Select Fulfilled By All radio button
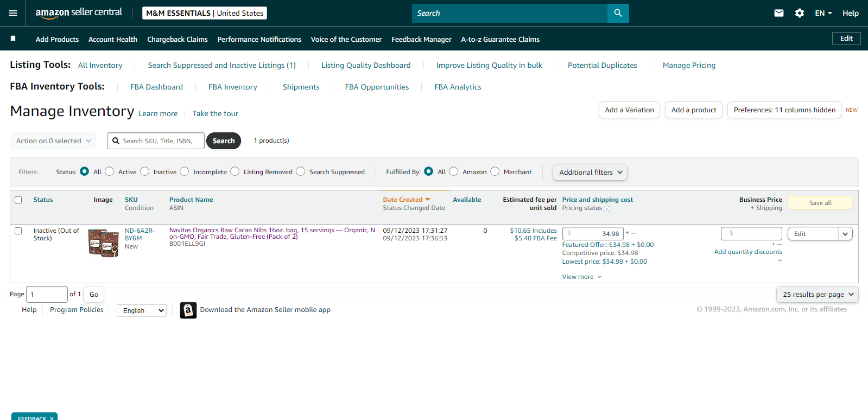Viewport: 868px width, 420px height. [428, 171]
